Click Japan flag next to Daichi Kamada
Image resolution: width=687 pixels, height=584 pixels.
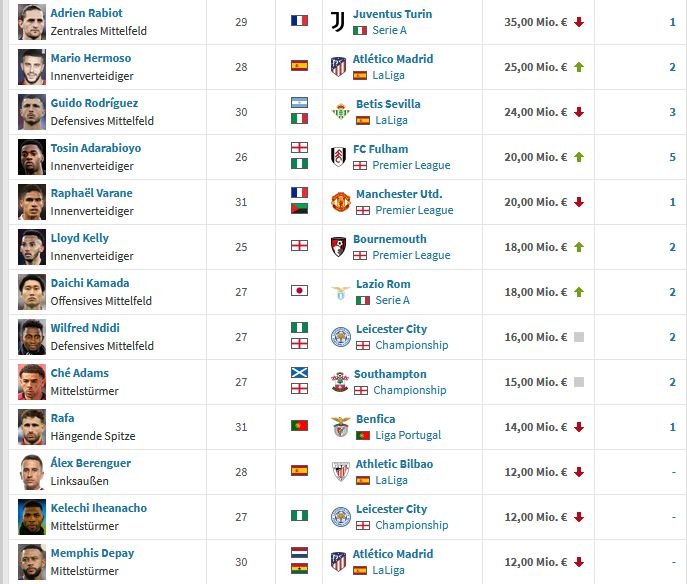click(x=299, y=290)
